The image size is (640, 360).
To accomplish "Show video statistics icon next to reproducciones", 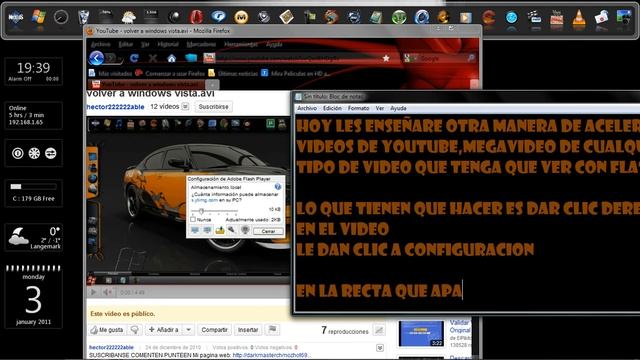I will tap(379, 330).
